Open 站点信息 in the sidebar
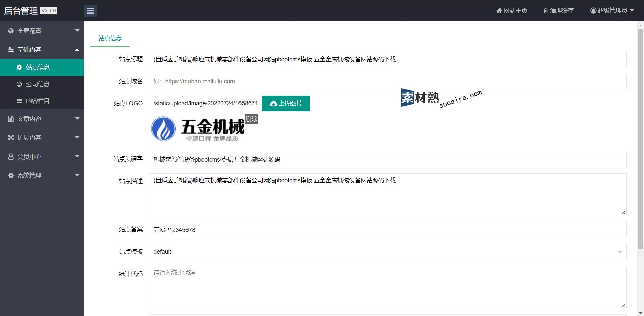This screenshot has height=316, width=644. pos(42,67)
